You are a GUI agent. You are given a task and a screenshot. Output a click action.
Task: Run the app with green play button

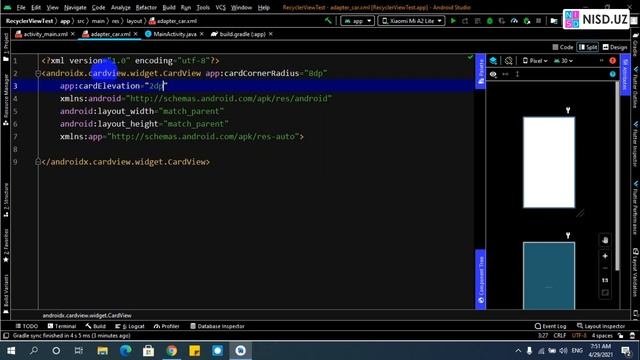point(453,20)
